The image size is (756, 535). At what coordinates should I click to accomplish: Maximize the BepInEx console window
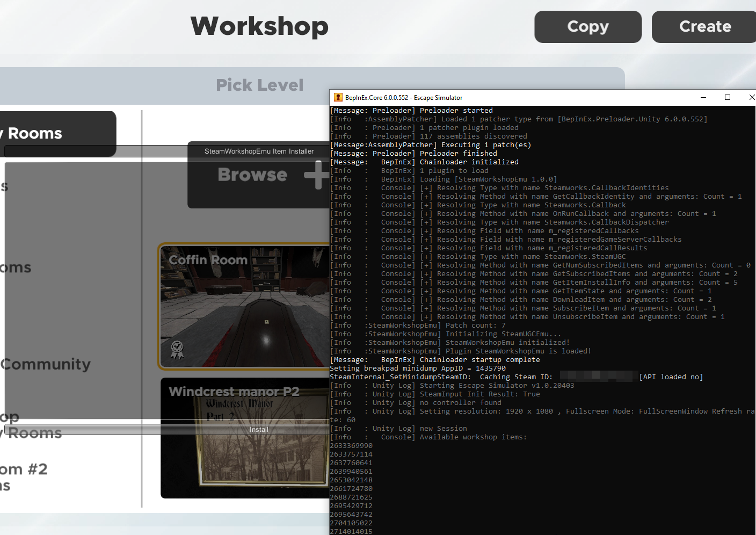[x=728, y=97]
